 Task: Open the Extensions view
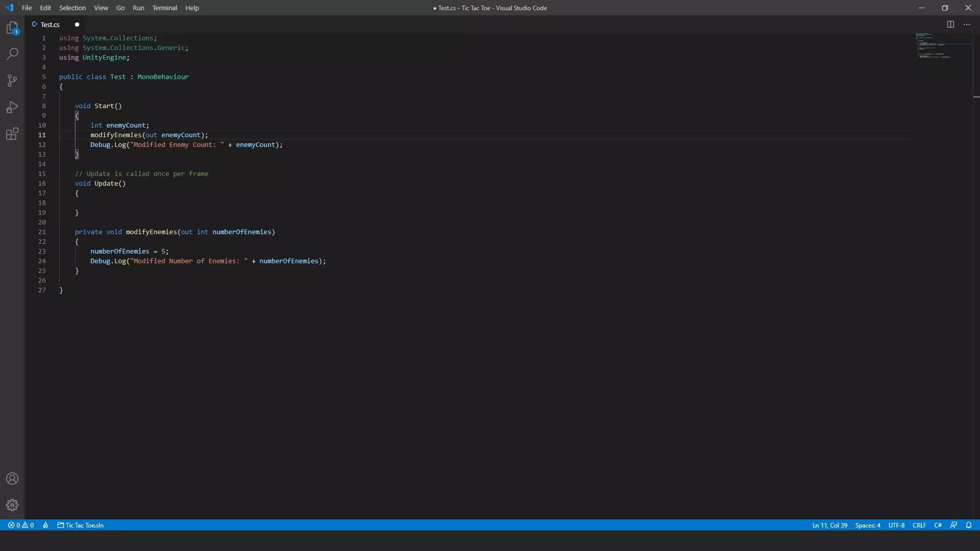(x=12, y=134)
